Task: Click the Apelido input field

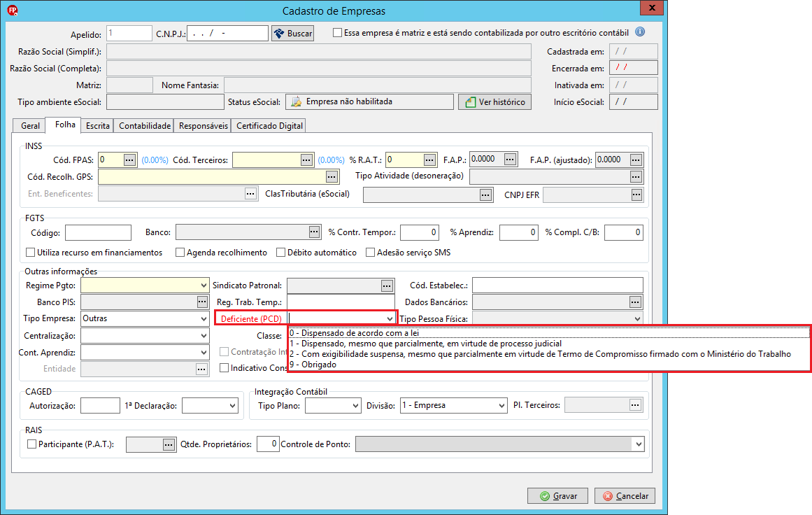Action: pos(129,33)
